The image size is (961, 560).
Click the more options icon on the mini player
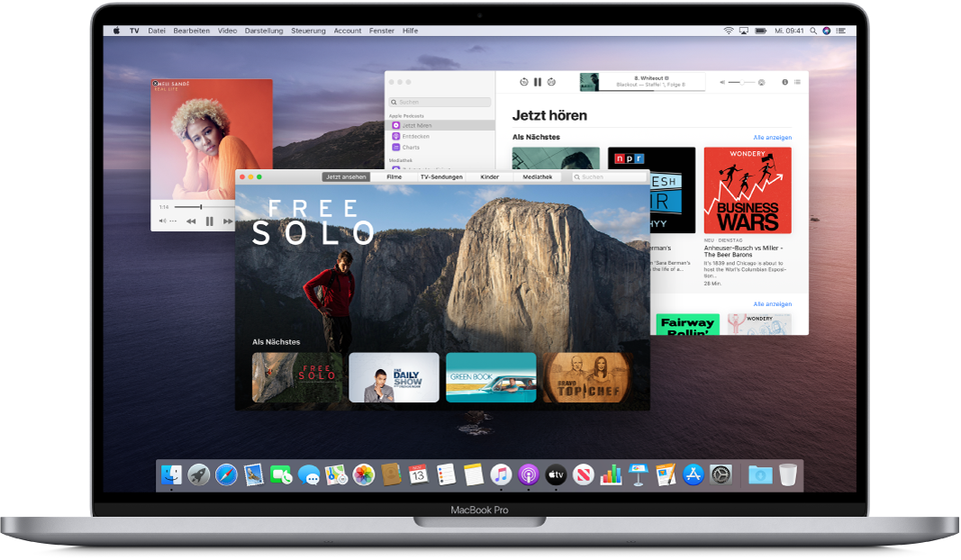(x=172, y=221)
